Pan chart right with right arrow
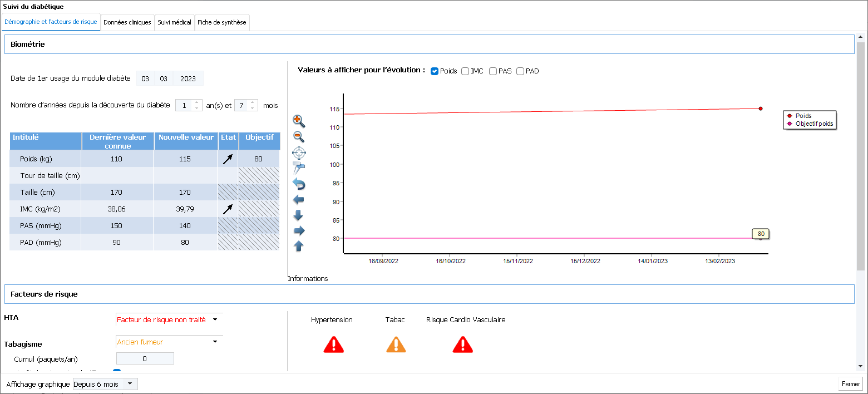The image size is (868, 394). [299, 231]
